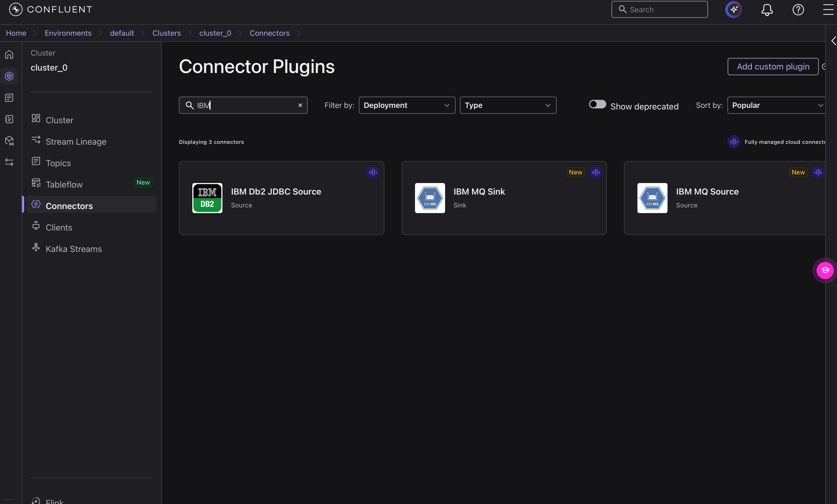Click the New badge on IBM MQ Sink
The width and height of the screenshot is (837, 504).
(575, 172)
